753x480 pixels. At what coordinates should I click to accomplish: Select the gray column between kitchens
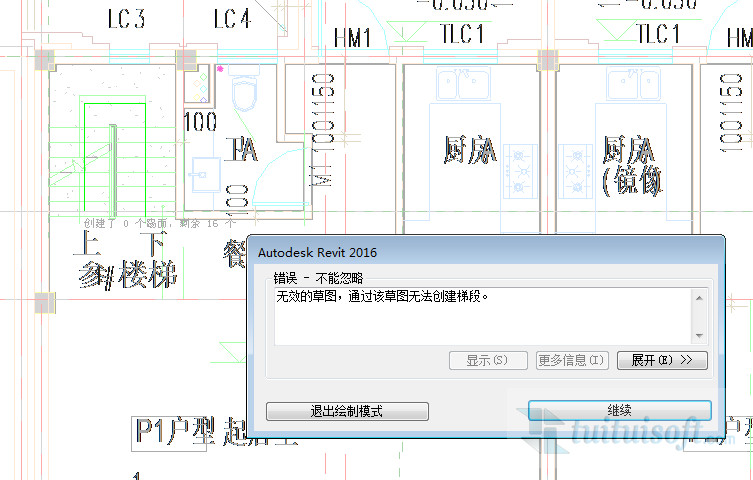[x=548, y=60]
